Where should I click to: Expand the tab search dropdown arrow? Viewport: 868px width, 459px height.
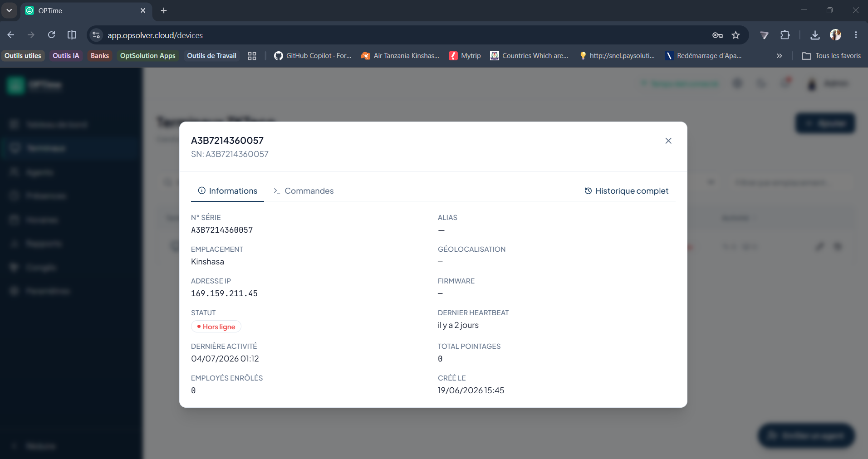click(9, 10)
